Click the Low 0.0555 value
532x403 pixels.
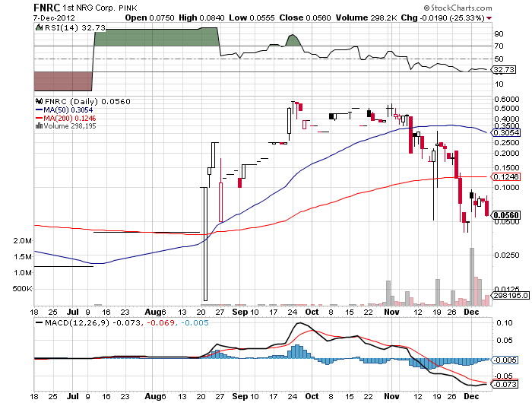tap(252, 17)
